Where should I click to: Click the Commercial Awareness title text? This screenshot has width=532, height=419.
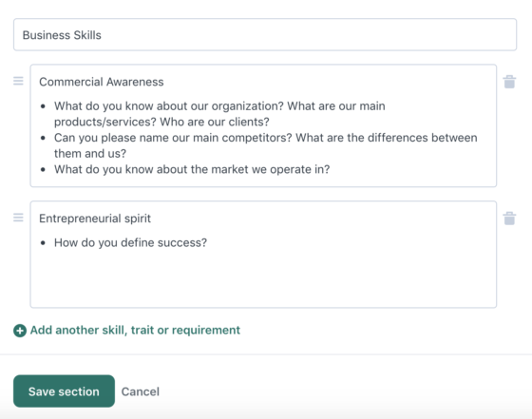point(102,82)
